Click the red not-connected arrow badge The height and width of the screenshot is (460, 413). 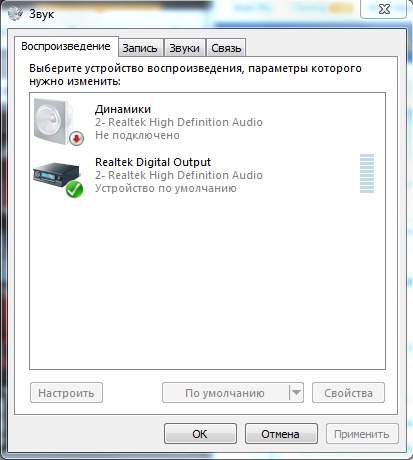click(76, 138)
